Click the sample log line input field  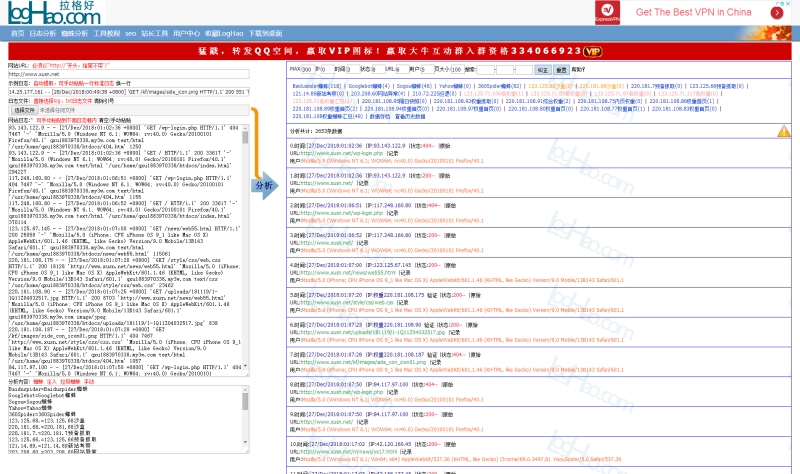point(129,92)
